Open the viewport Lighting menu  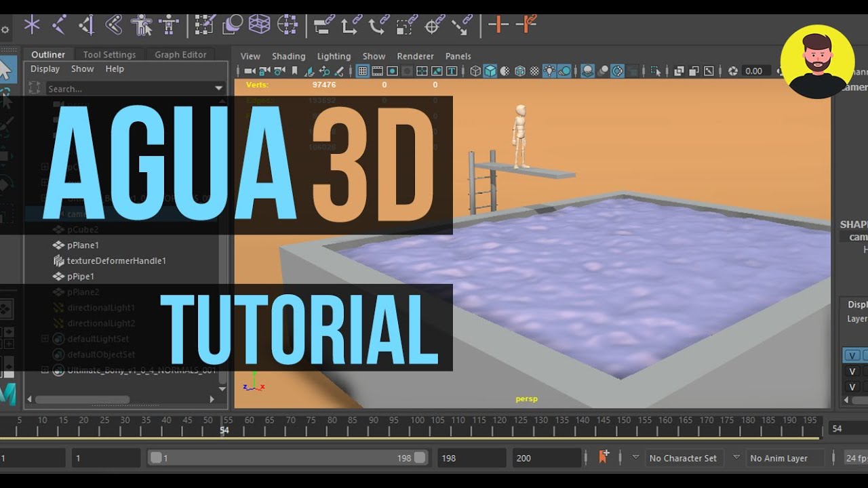[x=334, y=56]
